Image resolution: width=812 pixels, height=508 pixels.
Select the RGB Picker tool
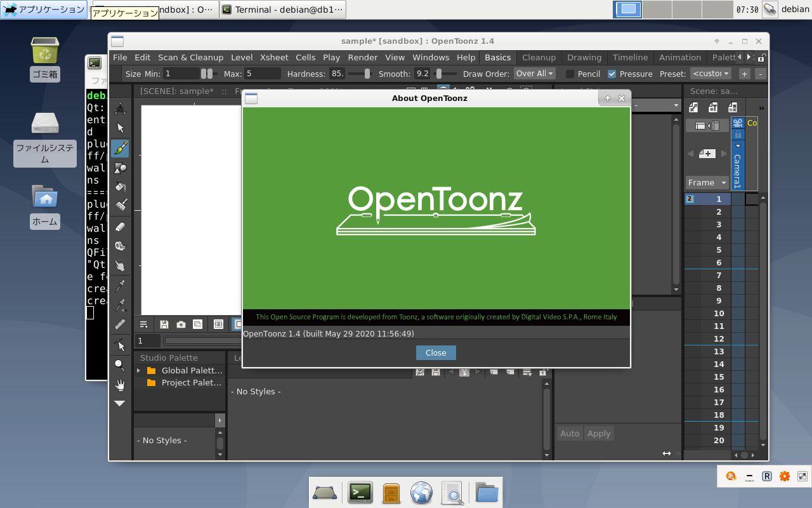[120, 305]
